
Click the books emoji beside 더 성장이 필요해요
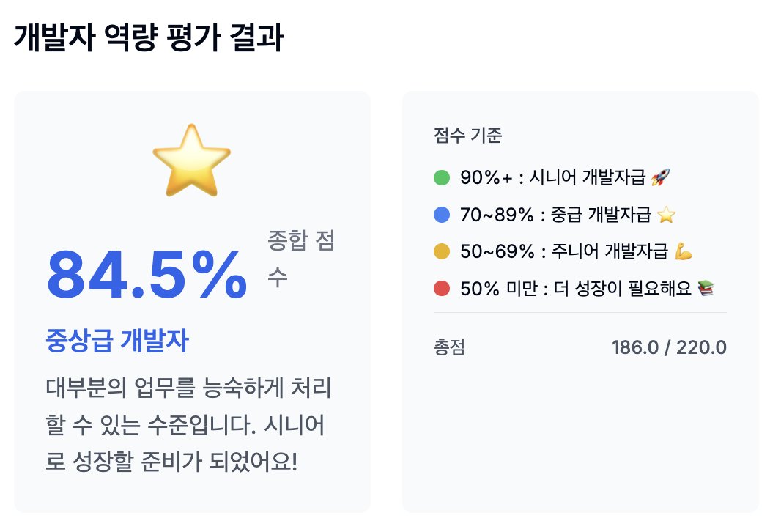pos(706,288)
